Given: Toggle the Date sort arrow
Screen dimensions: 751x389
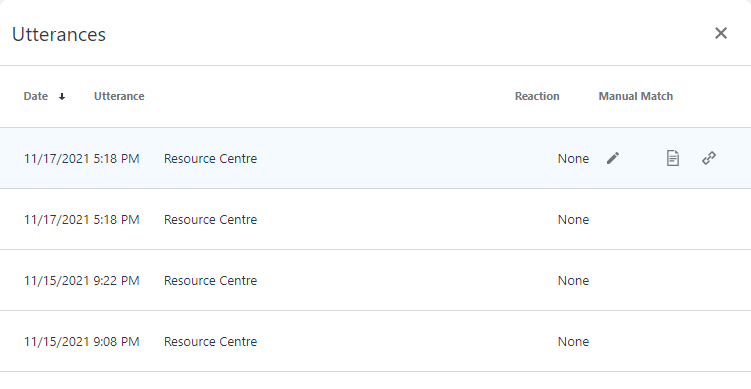Looking at the screenshot, I should 62,97.
